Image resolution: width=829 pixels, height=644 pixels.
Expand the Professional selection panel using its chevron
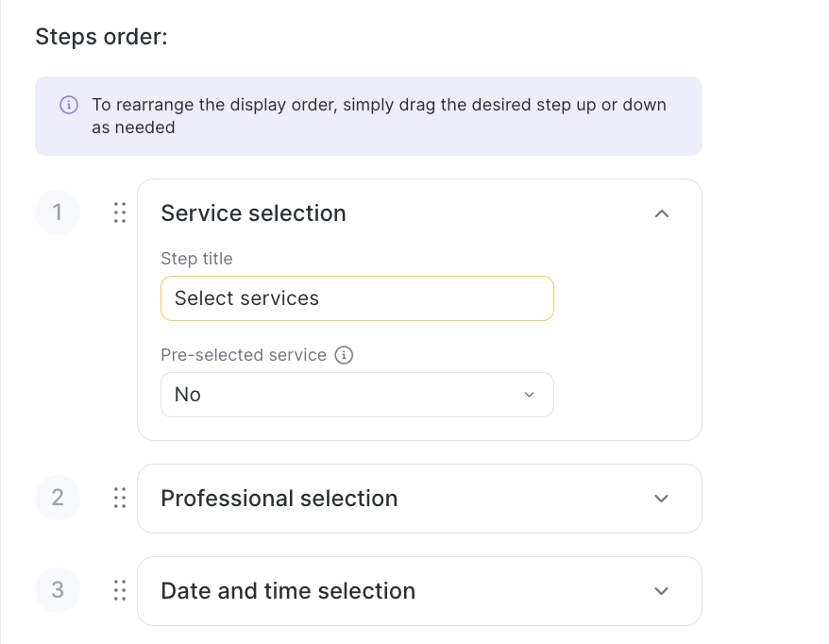click(x=662, y=499)
